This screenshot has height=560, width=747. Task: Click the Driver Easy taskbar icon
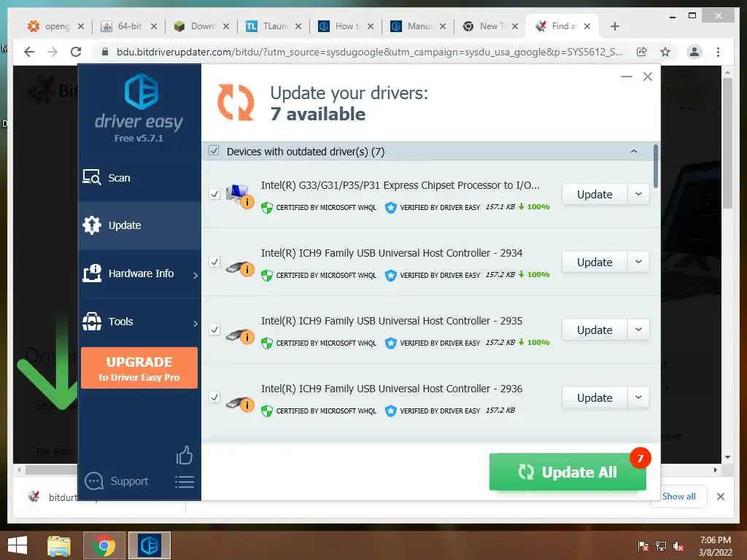click(150, 545)
